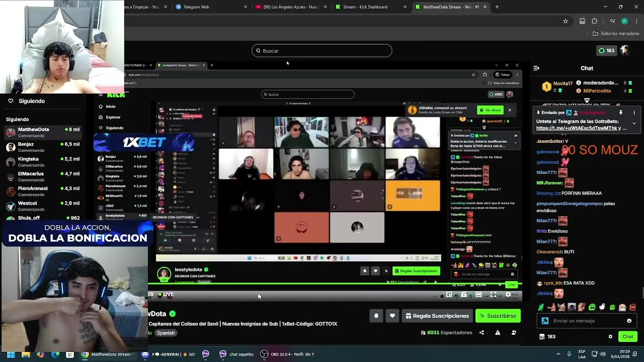The image size is (644, 362).
Task: Insert the red angry face quick emote
Action: click(x=632, y=307)
